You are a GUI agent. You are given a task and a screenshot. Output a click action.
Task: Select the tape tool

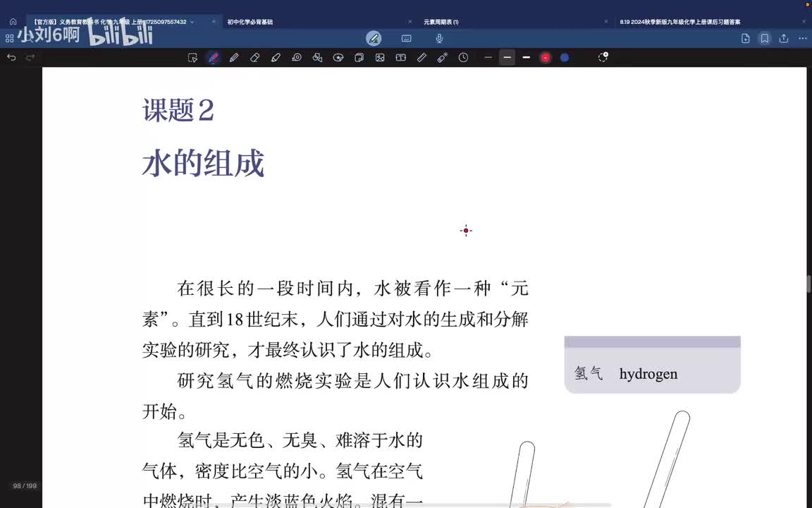tap(297, 58)
